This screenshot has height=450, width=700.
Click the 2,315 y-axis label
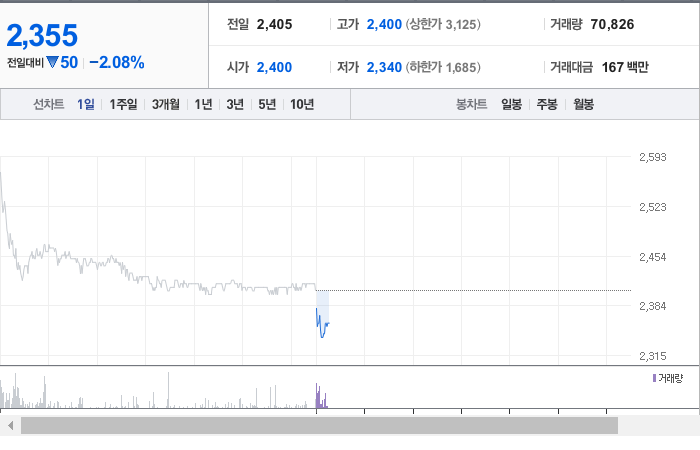point(653,356)
